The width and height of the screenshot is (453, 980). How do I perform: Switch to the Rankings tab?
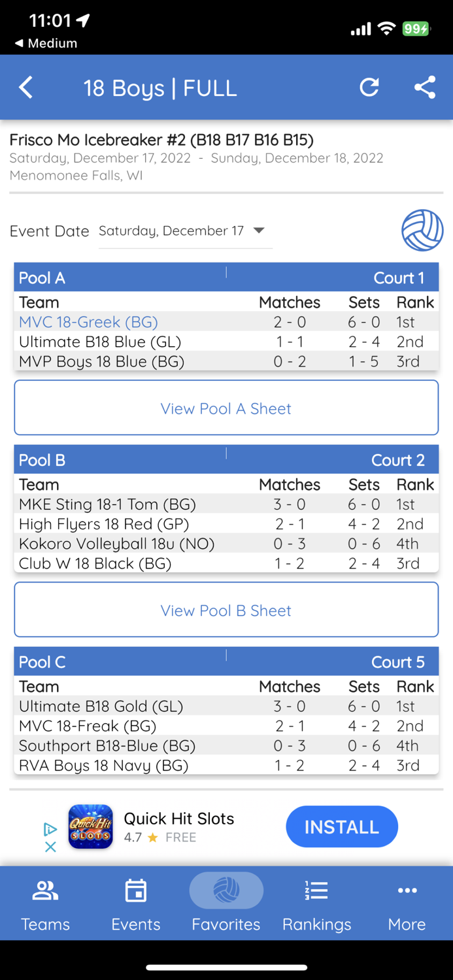pyautogui.click(x=316, y=904)
